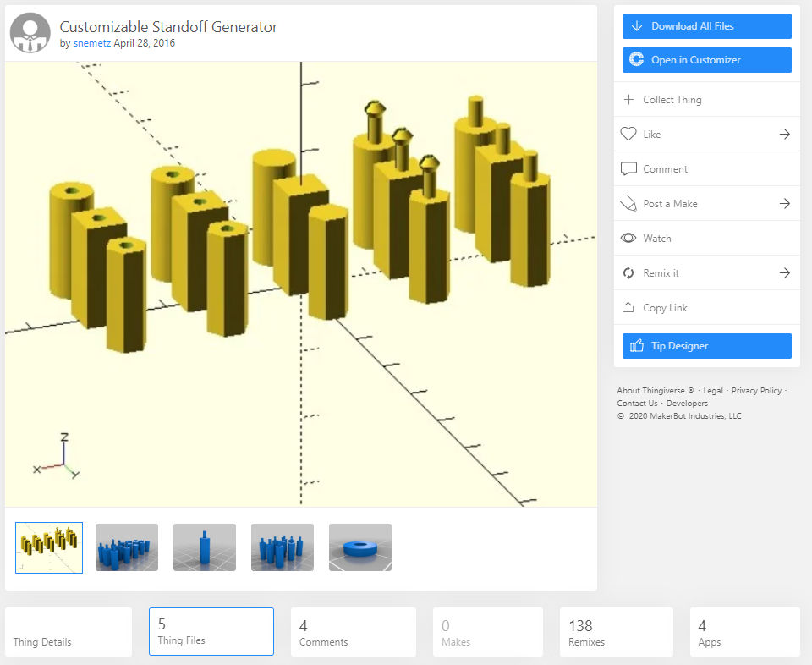812x665 pixels.
Task: Click the heart icon to Like the thing
Action: (628, 134)
